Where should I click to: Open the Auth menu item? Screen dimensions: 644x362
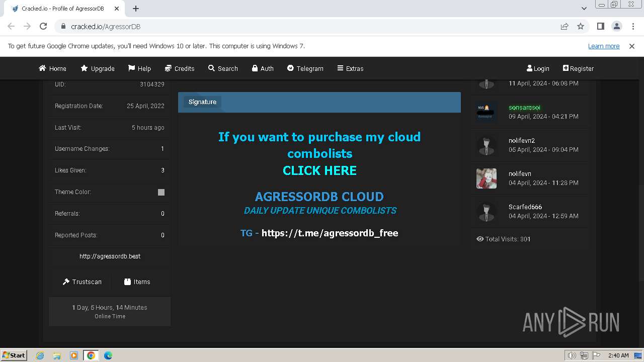pos(263,68)
